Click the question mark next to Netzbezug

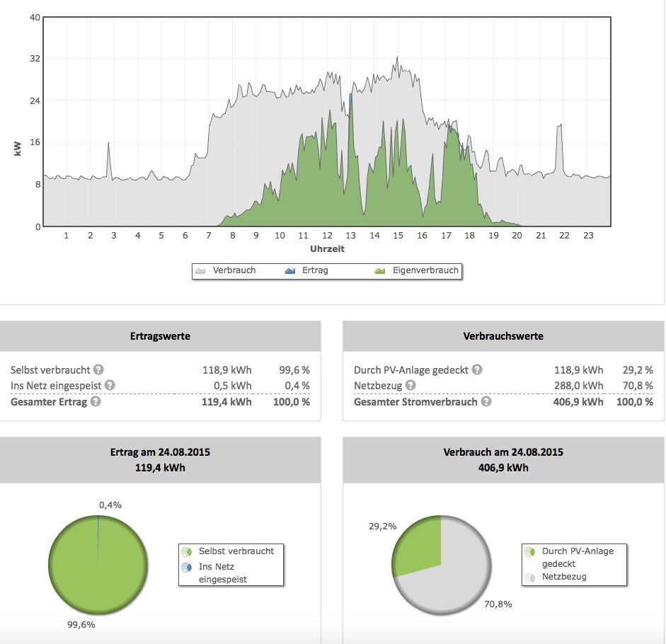pos(411,386)
